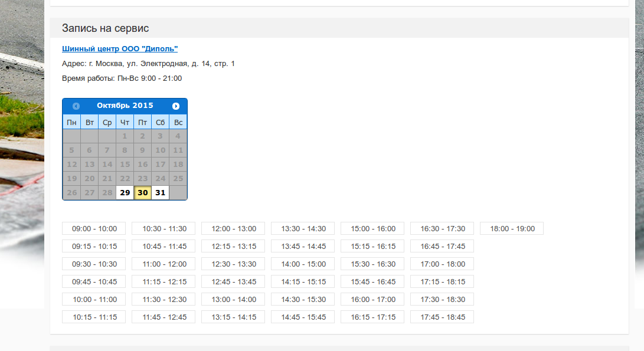Click the 16:45 - 17:45 appointment time
This screenshot has height=351, width=644.
click(x=442, y=247)
